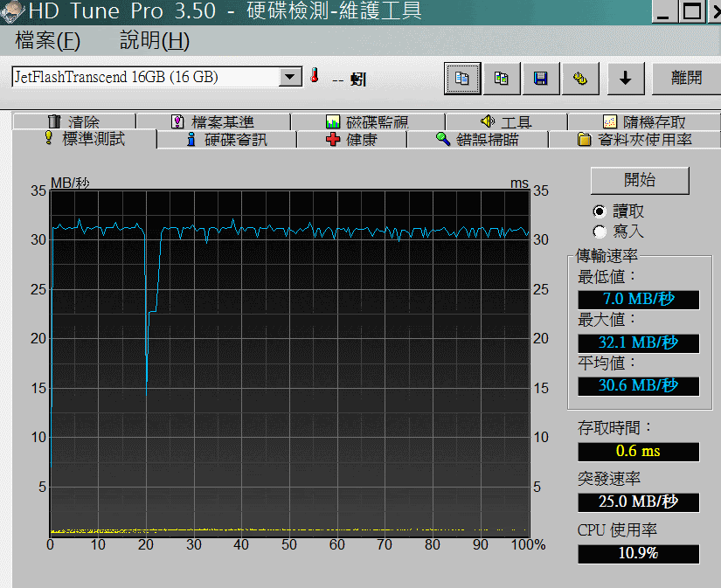Select the 寫入 (write) radio button
721x588 pixels.
point(600,232)
